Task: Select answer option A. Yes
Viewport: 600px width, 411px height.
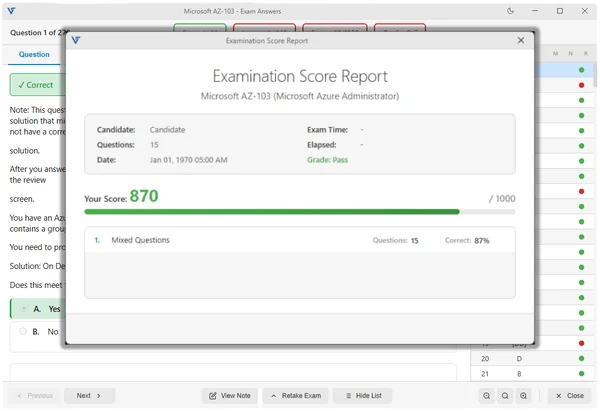Action: tap(38, 308)
